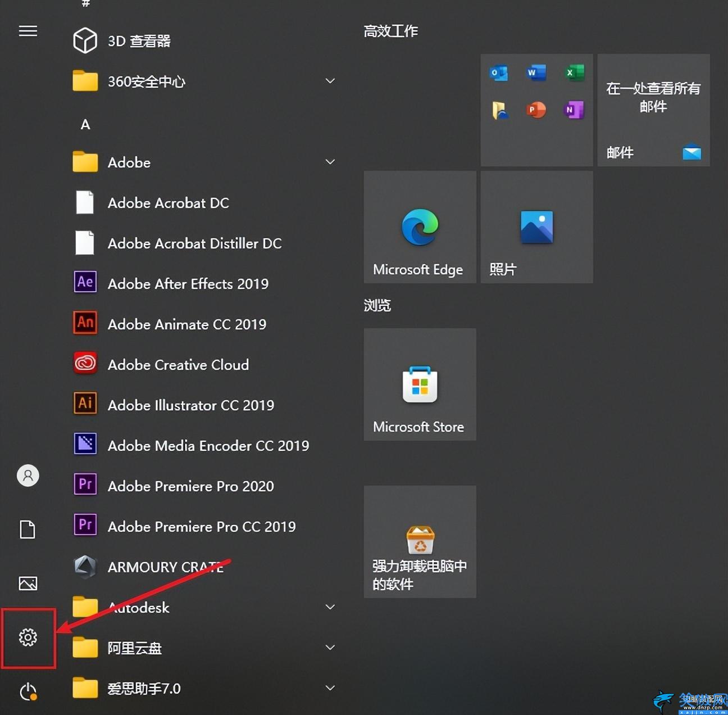Expand the Adobe folder chevron

330,162
